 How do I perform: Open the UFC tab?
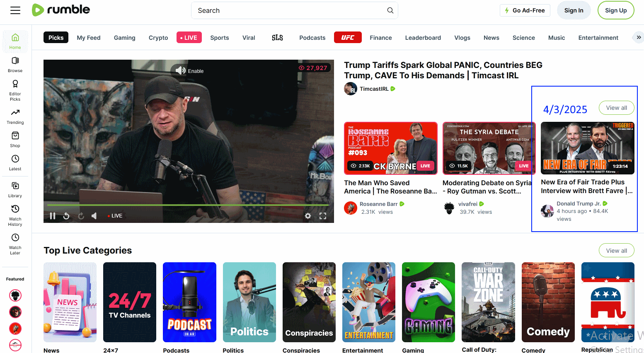(x=348, y=38)
